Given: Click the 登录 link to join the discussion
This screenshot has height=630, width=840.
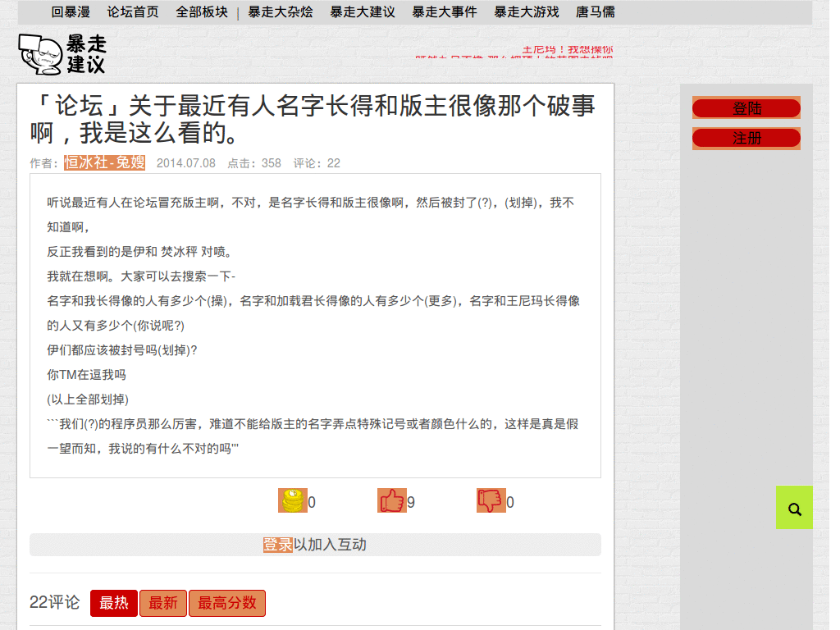Looking at the screenshot, I should coord(277,545).
